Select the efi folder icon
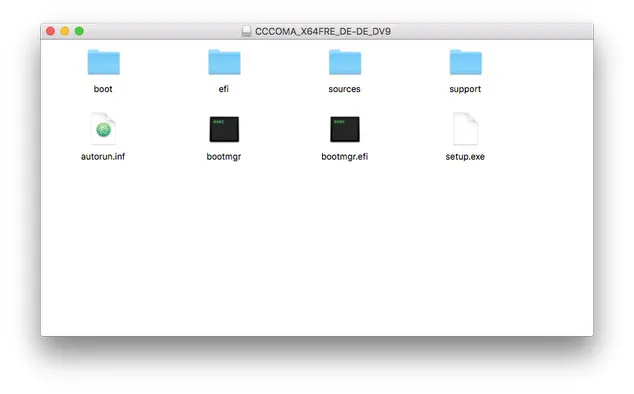 (x=224, y=62)
